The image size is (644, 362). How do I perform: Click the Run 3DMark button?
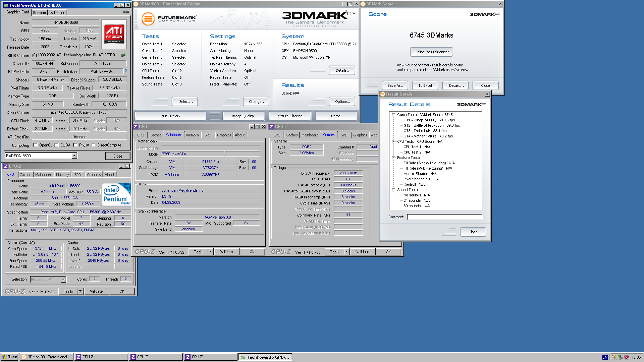coord(170,116)
